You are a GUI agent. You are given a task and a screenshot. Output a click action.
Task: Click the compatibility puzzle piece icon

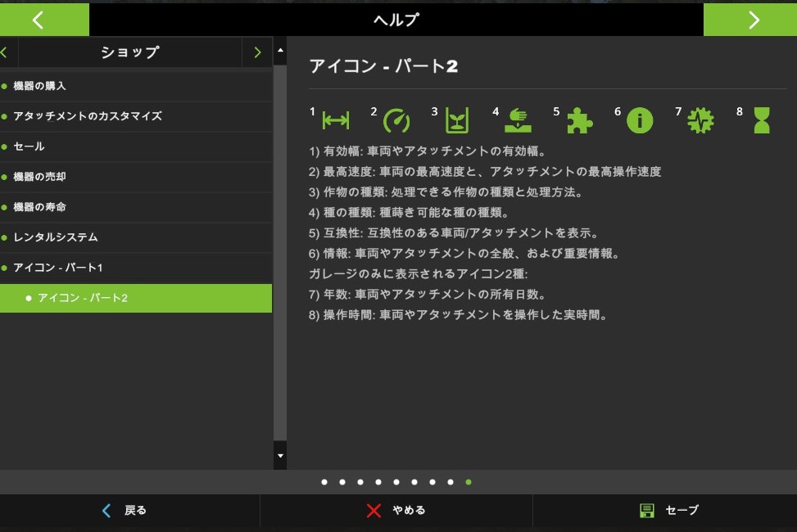[579, 120]
